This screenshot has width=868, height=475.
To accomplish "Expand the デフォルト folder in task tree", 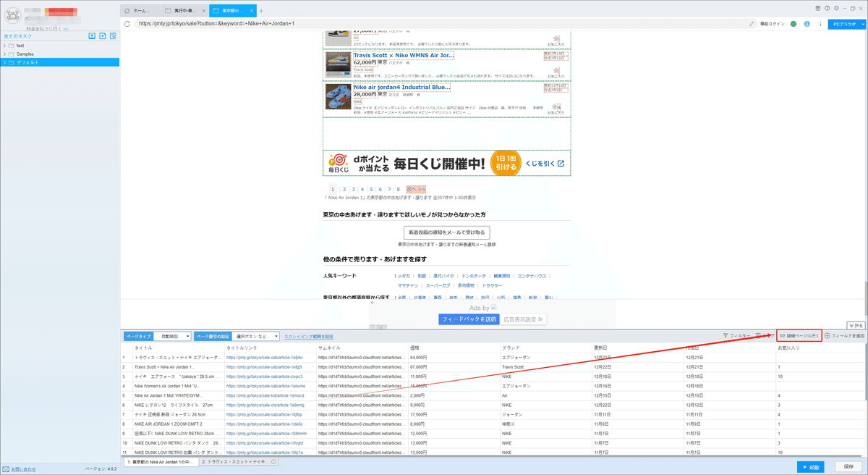I will [x=4, y=63].
